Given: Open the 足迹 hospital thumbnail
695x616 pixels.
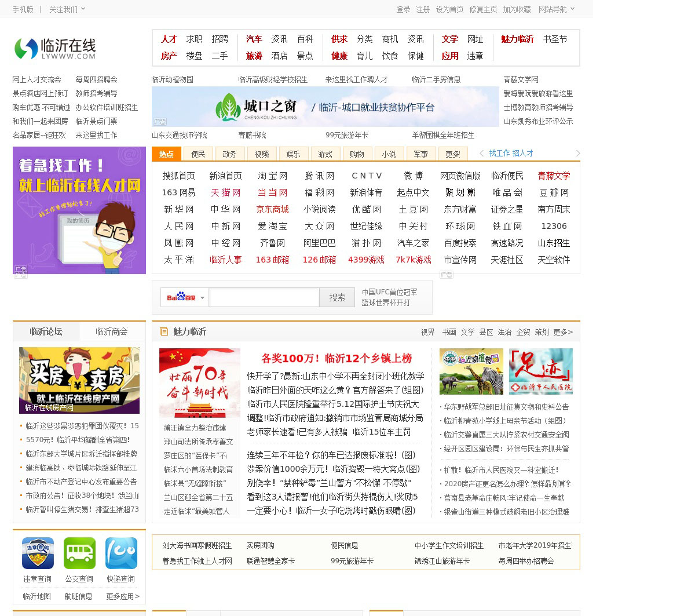Looking at the screenshot, I should (x=541, y=371).
